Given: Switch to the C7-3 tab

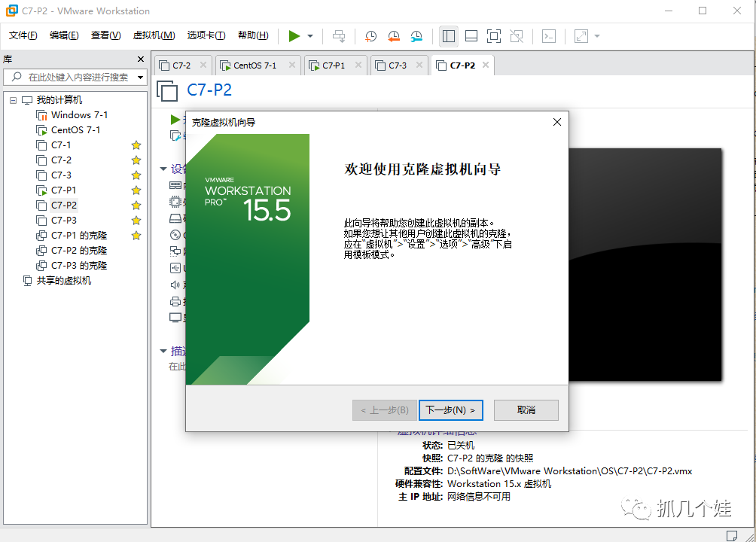Looking at the screenshot, I should pyautogui.click(x=398, y=65).
